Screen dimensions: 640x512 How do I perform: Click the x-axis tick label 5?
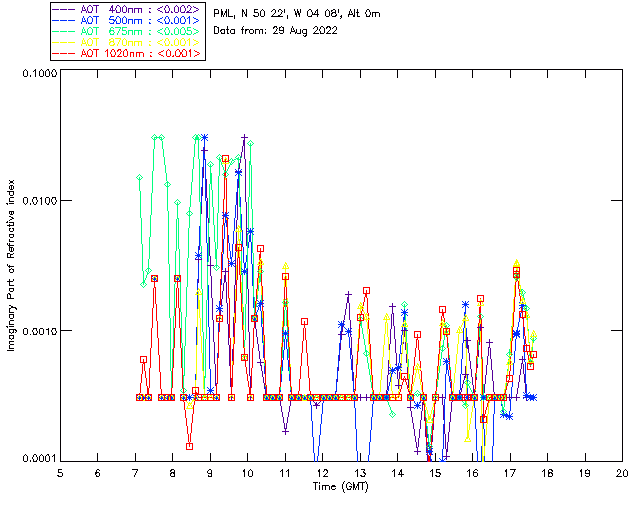[x=60, y=472]
